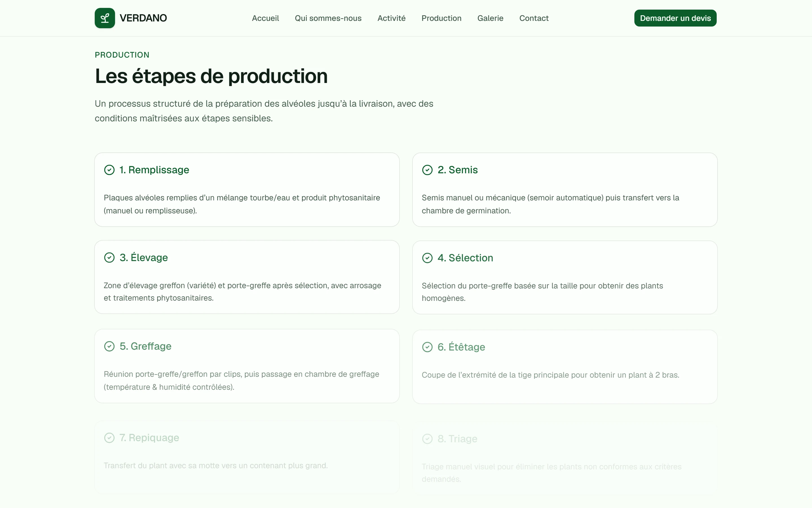The width and height of the screenshot is (812, 508).
Task: Click the 'Coupe de l'extrémité' description
Action: coord(550,375)
